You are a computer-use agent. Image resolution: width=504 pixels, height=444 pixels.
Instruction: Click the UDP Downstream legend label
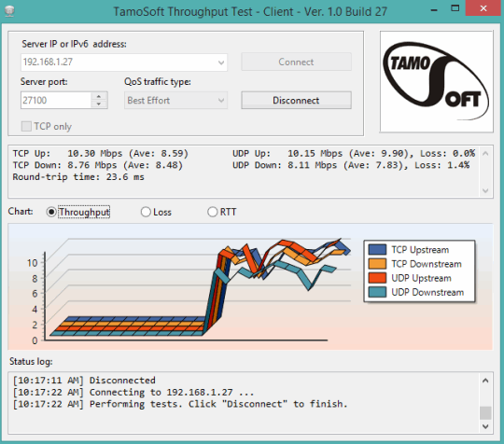[427, 292]
